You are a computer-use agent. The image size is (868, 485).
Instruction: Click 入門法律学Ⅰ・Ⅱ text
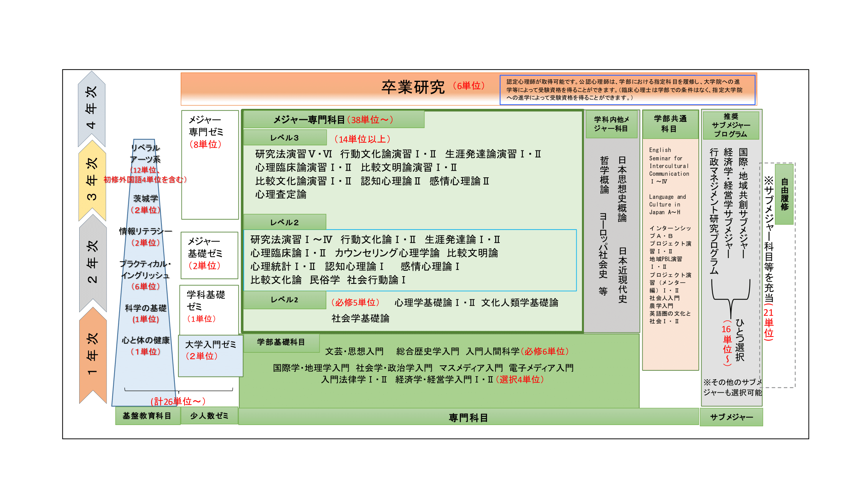point(354,380)
